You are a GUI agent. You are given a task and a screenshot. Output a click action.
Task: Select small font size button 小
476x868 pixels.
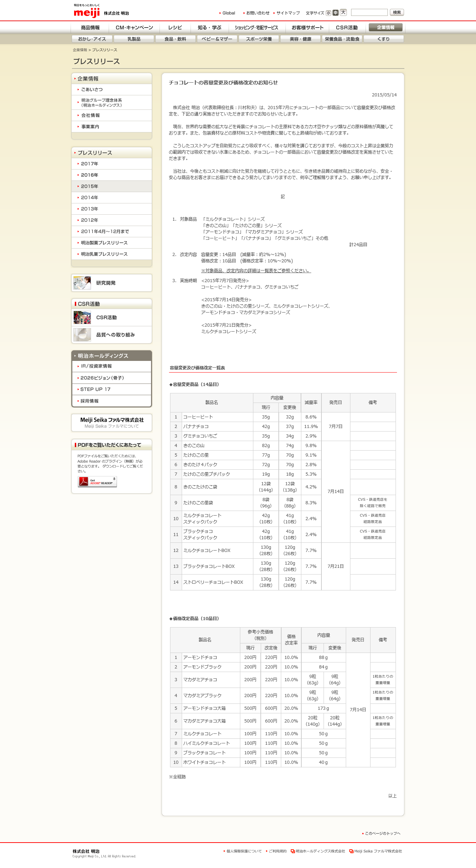328,13
